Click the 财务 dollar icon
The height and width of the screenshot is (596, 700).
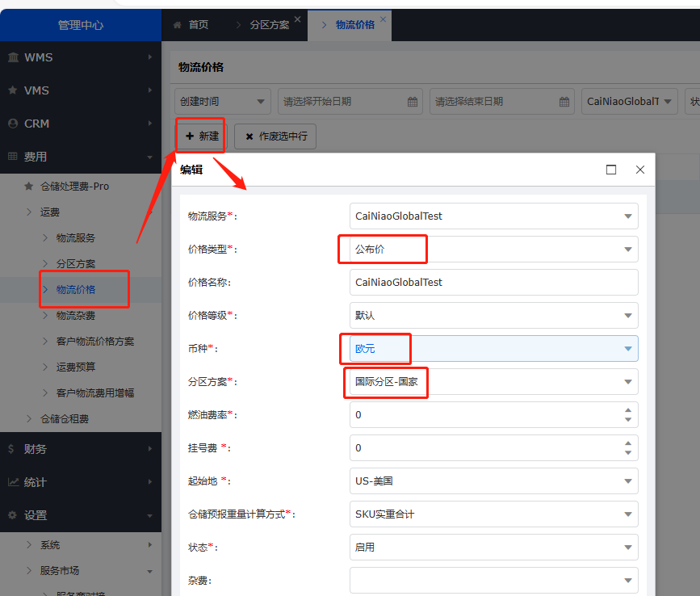[11, 449]
